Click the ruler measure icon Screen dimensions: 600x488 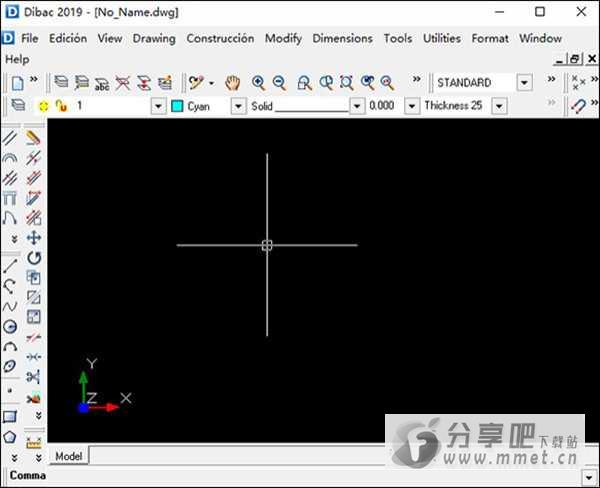click(34, 442)
